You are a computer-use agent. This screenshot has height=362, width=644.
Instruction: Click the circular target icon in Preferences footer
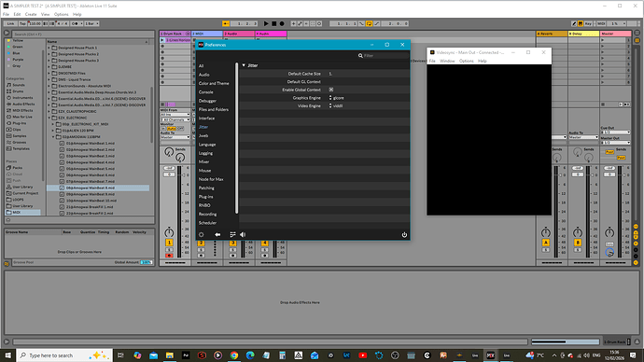tap(202, 235)
